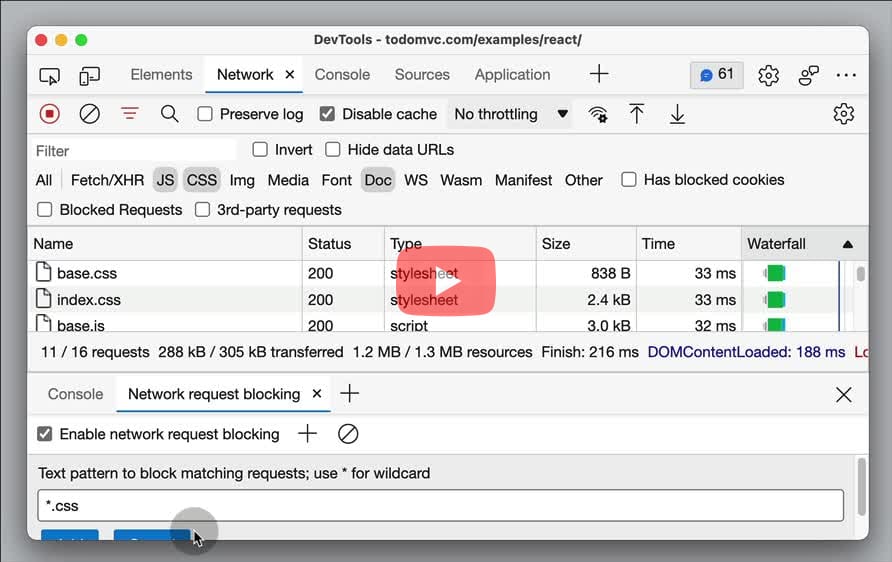
Task: Click the Filter text field
Action: [x=134, y=151]
